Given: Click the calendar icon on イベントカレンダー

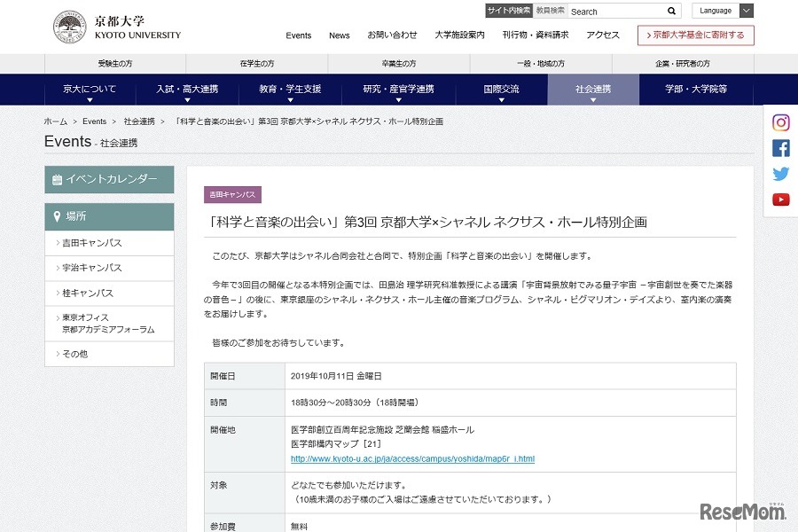Looking at the screenshot, I should coord(57,179).
